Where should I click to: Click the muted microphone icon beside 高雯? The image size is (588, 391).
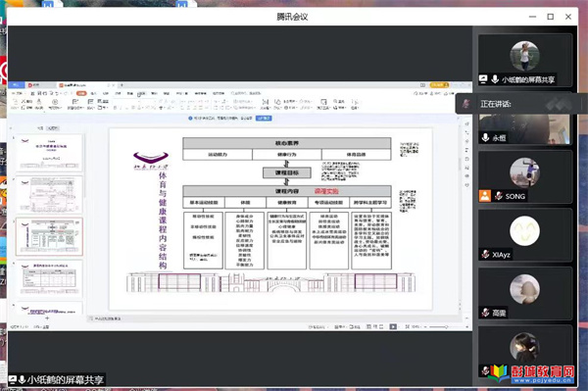pyautogui.click(x=485, y=313)
